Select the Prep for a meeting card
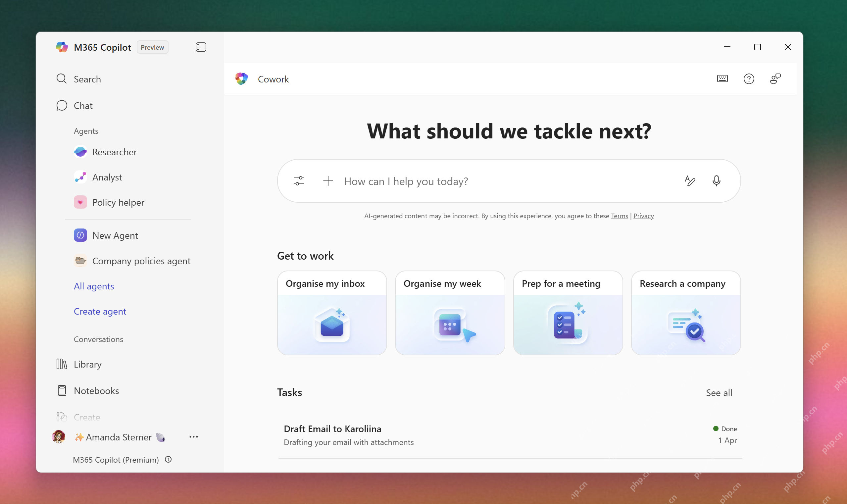 click(568, 313)
